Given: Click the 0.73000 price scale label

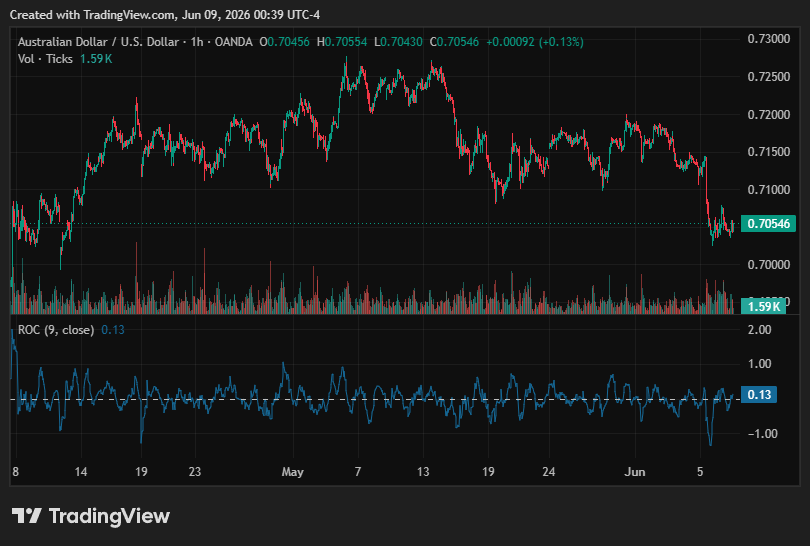Looking at the screenshot, I should (x=769, y=39).
